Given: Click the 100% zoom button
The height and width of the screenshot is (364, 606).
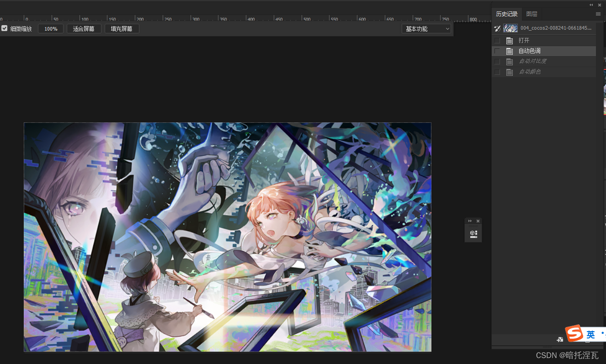Looking at the screenshot, I should pyautogui.click(x=51, y=29).
